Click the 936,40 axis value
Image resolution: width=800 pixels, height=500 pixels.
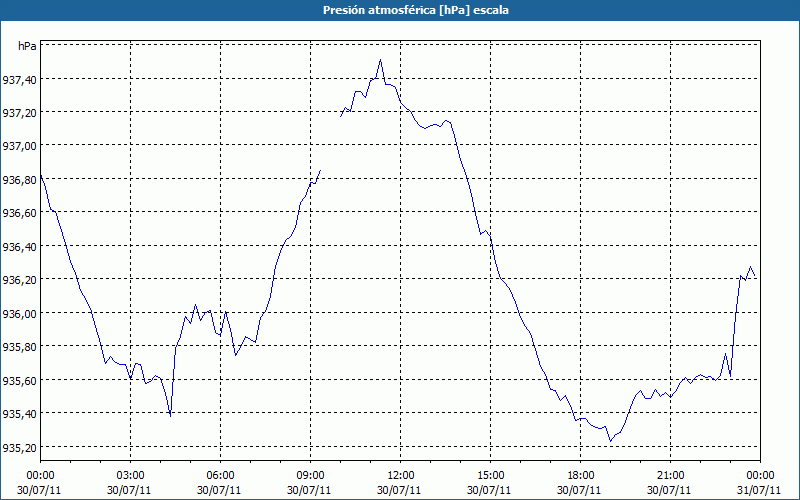[19, 246]
